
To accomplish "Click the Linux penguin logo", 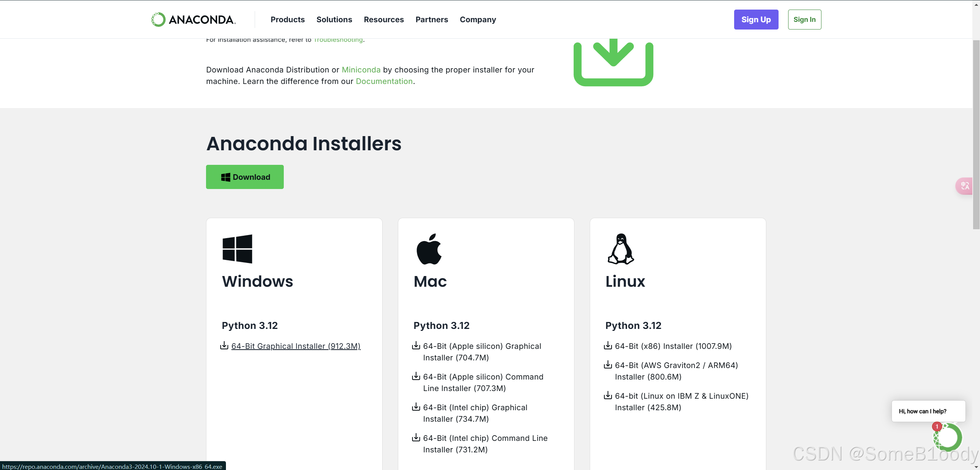I will point(620,249).
